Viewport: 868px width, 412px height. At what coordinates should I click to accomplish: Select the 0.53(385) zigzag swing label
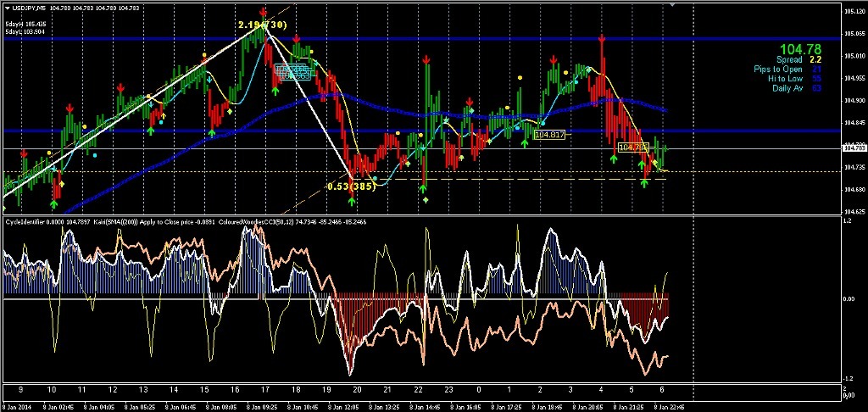351,187
